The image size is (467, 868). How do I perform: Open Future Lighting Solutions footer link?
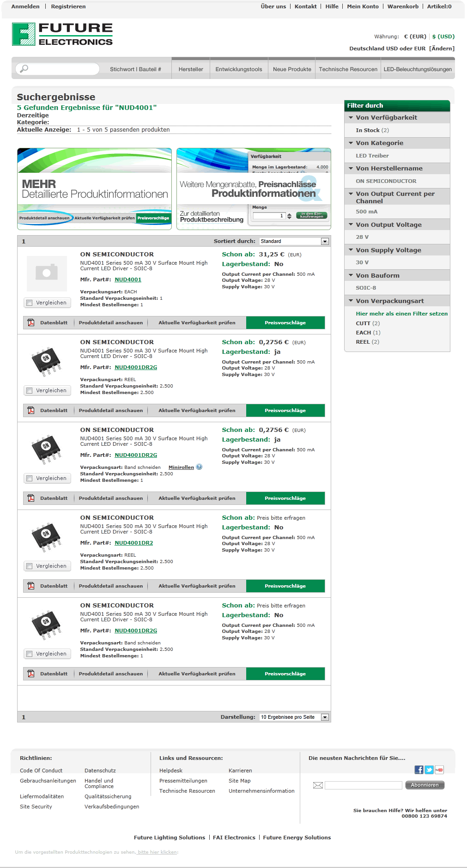click(x=170, y=838)
